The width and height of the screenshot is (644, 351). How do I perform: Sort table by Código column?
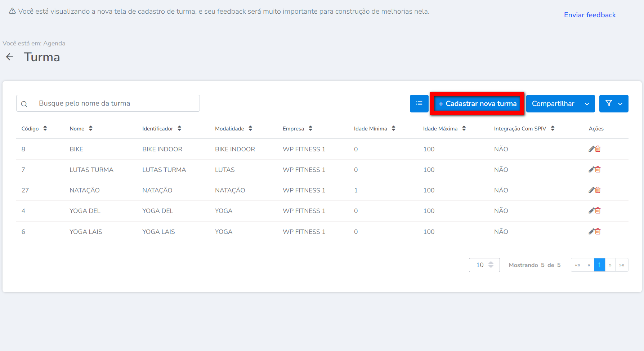[45, 128]
